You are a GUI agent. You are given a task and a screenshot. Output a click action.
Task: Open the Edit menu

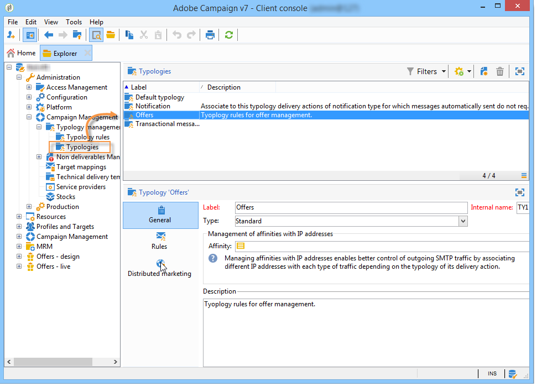coord(31,22)
